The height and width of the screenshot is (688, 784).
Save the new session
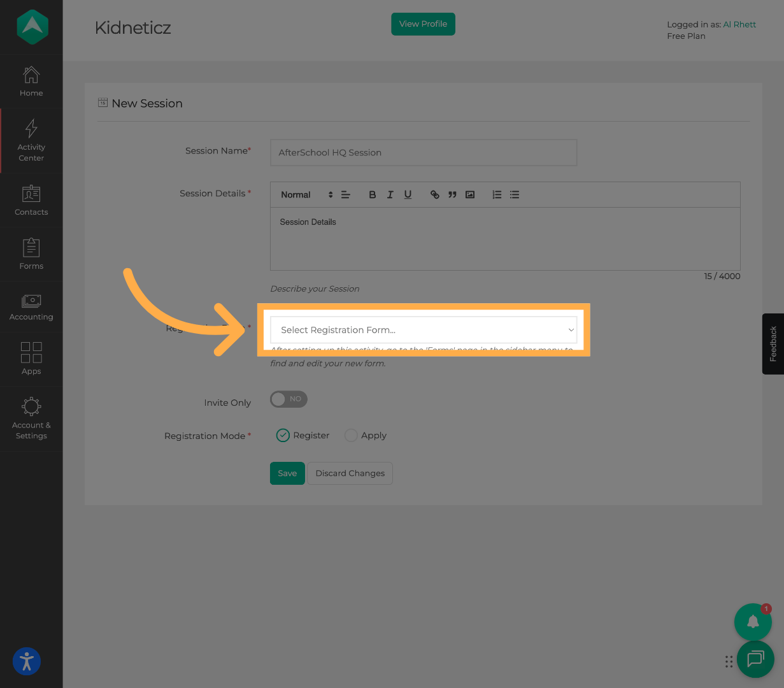(287, 473)
